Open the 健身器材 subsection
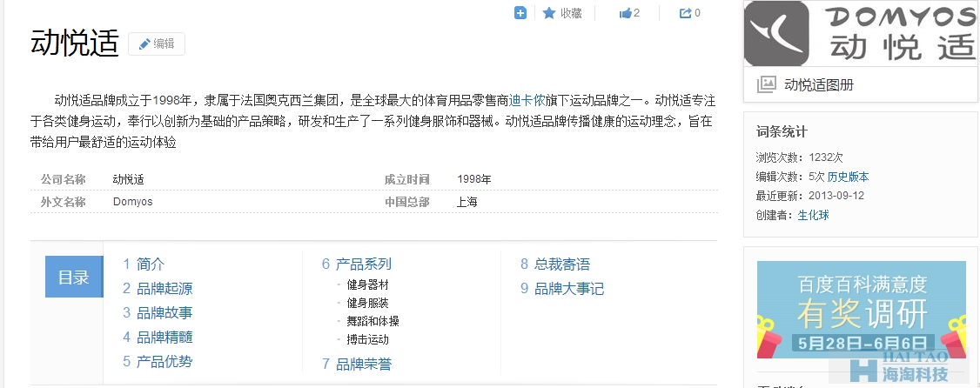This screenshot has height=388, width=980. (367, 284)
